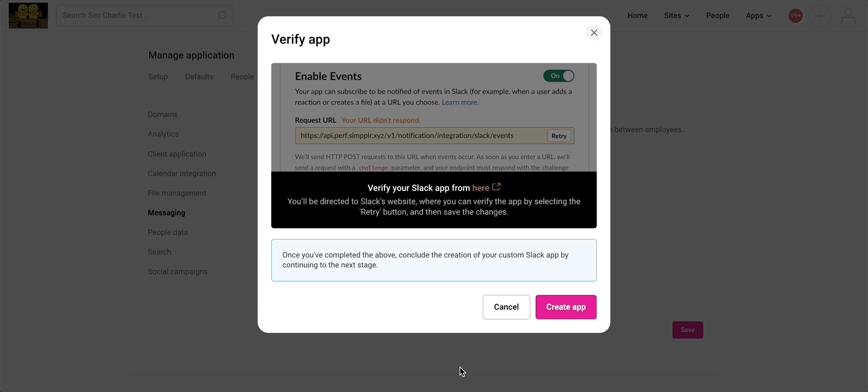Open the Messaging settings section

tap(166, 212)
